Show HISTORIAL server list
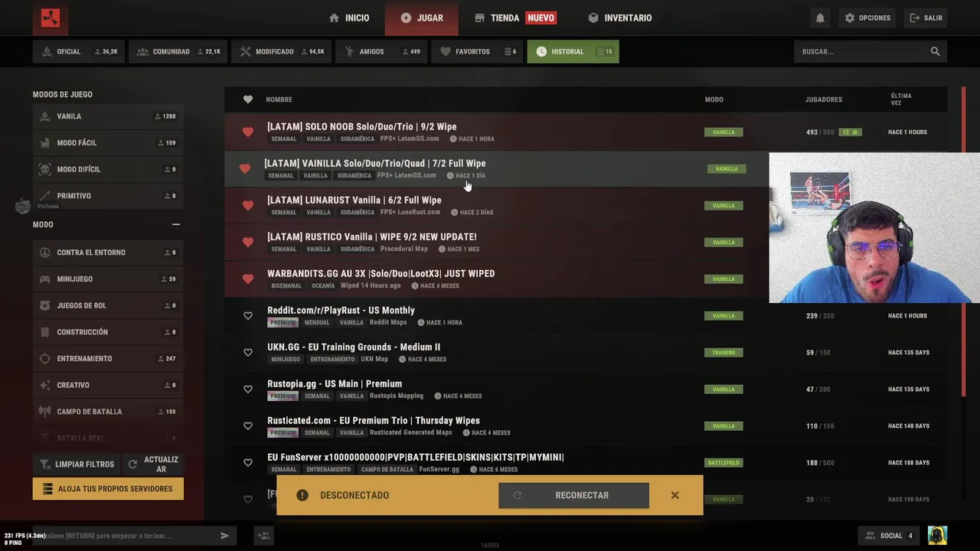Image resolution: width=980 pixels, height=551 pixels. click(573, 51)
